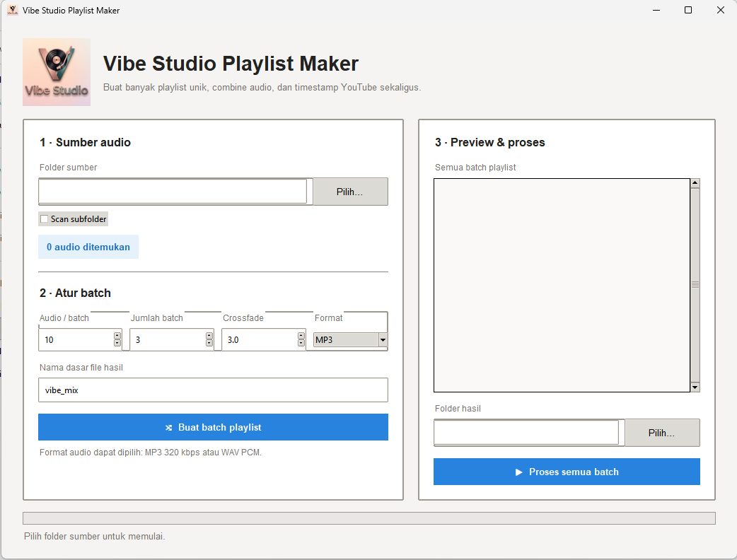737x560 pixels.
Task: Click the playlist list scroll down arrow
Action: [x=695, y=387]
